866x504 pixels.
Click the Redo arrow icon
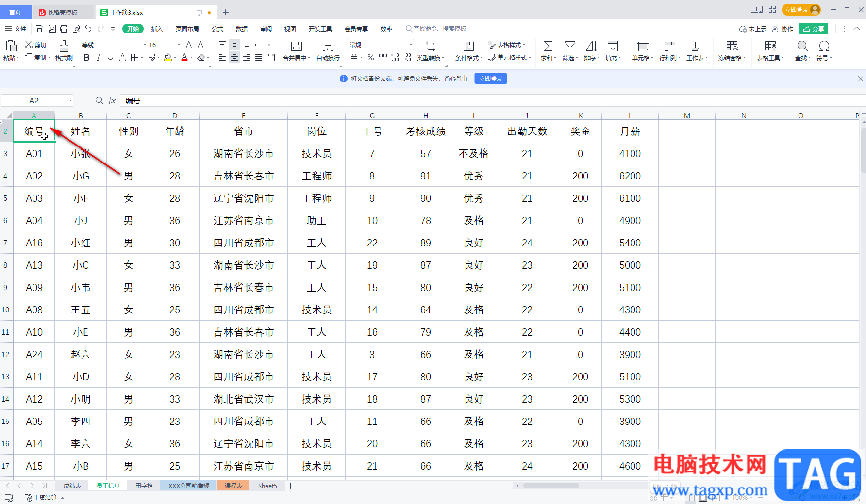tap(100, 29)
